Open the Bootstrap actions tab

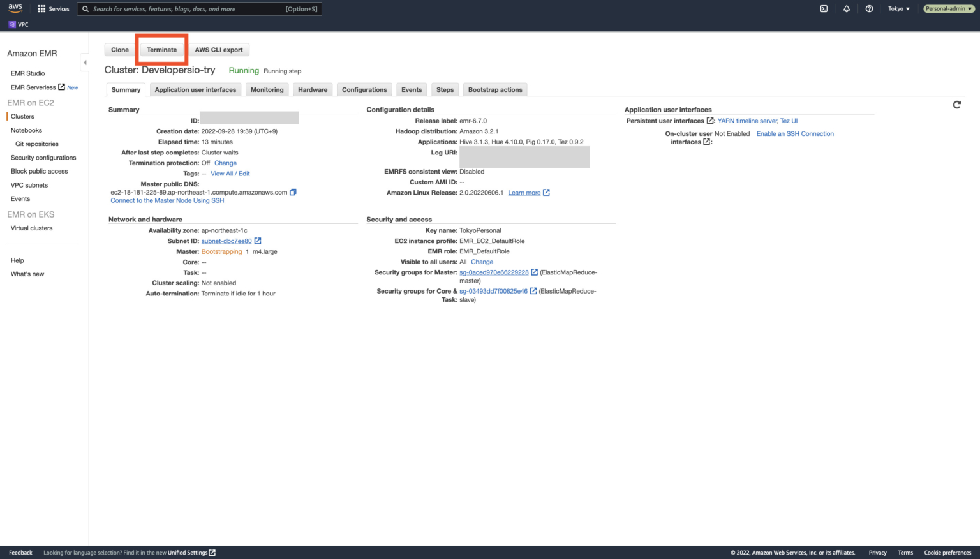(x=495, y=89)
